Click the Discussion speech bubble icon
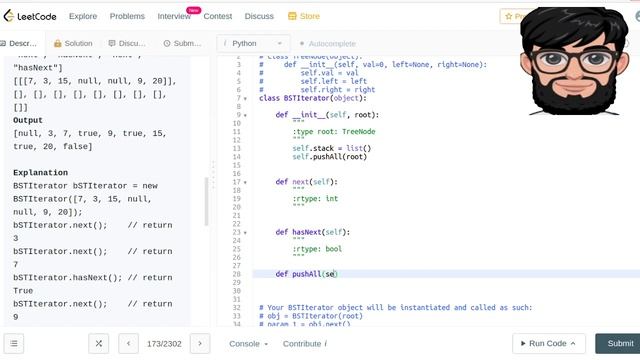The image size is (640, 360). click(x=111, y=43)
